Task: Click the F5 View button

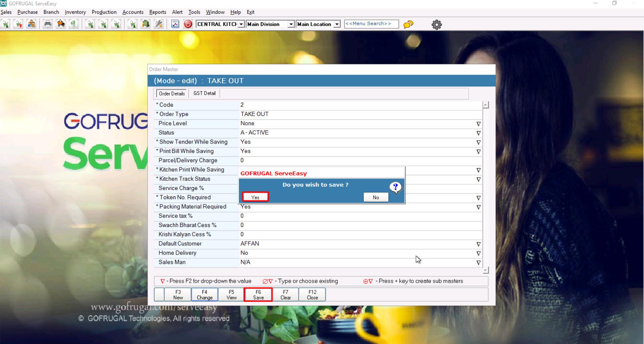Action: click(232, 295)
